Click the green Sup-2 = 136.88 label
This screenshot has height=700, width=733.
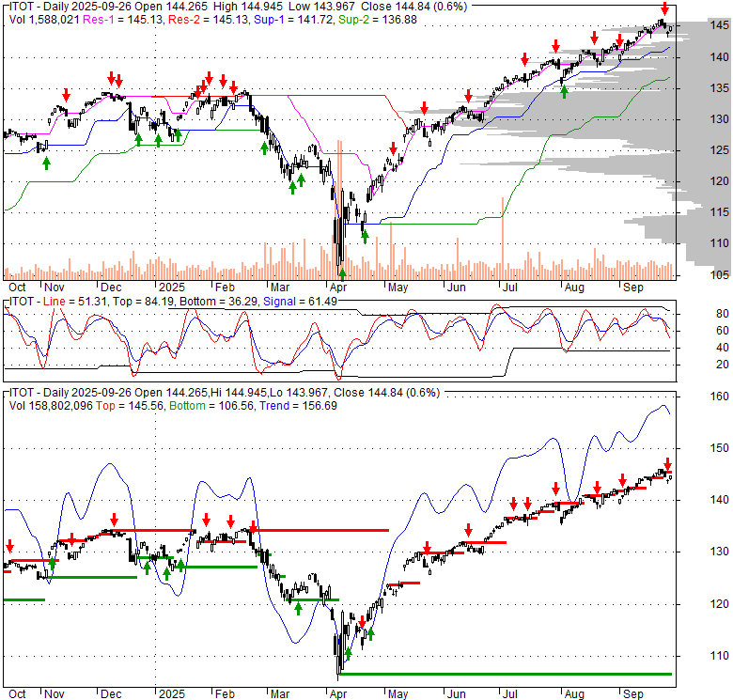tap(378, 20)
